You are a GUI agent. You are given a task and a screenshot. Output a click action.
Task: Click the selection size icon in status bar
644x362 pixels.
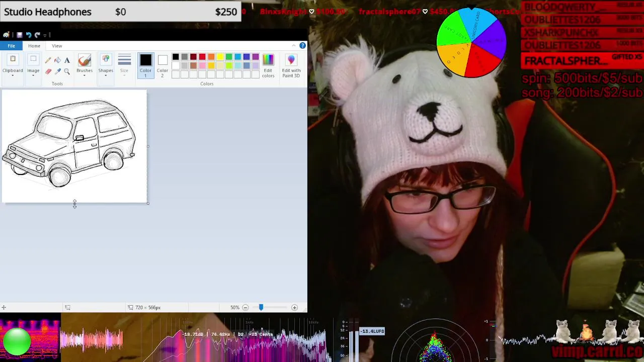67,307
